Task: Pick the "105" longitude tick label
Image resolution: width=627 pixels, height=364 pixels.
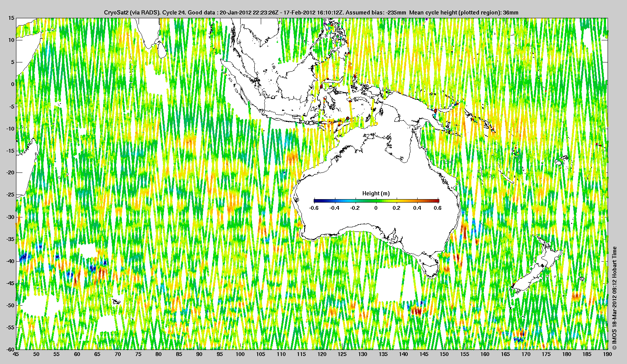Action: [x=261, y=354]
